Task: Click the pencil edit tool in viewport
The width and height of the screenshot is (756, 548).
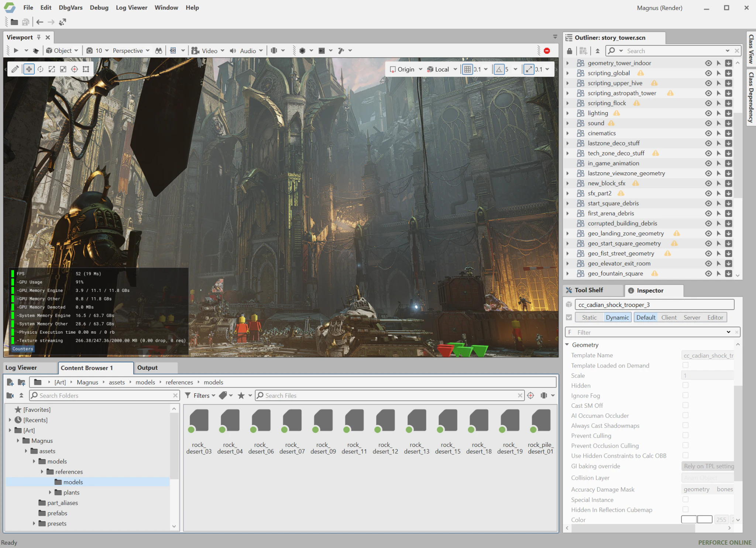Action: [x=15, y=69]
